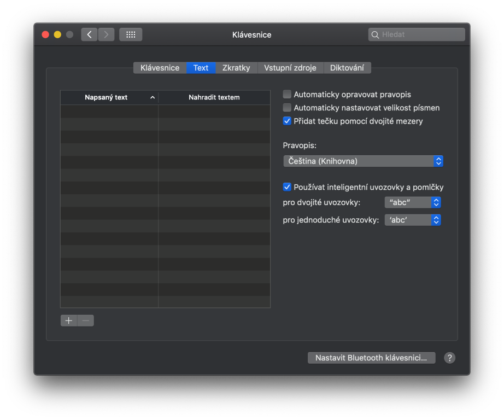Image resolution: width=504 pixels, height=420 pixels.
Task: Toggle Automaticky nastavovat velikost písmen
Action: click(x=288, y=108)
